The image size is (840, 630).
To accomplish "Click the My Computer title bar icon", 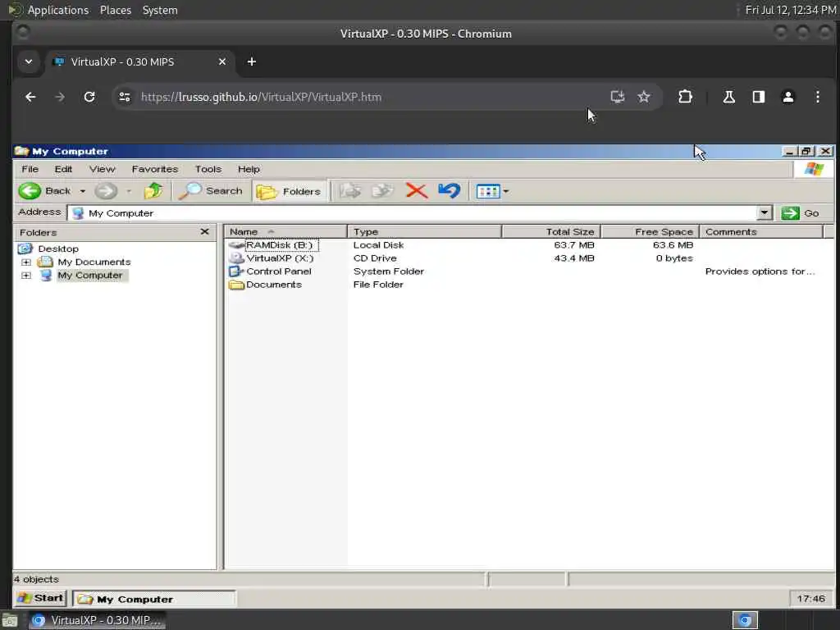I will point(22,151).
